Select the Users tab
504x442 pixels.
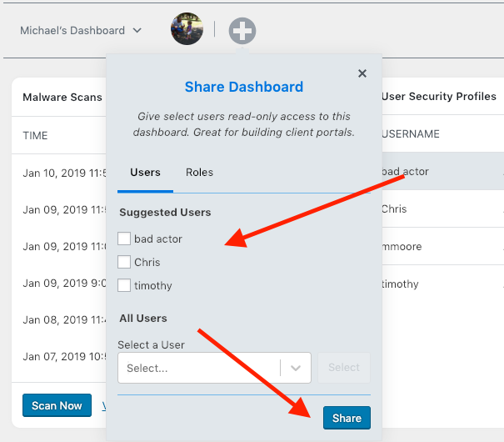[x=145, y=173]
